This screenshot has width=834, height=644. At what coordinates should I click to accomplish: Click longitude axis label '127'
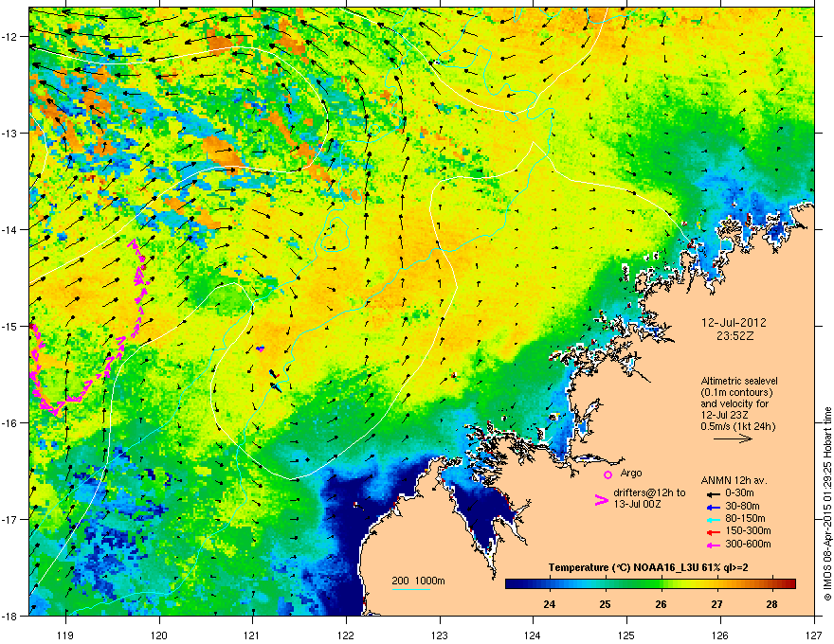(x=814, y=635)
